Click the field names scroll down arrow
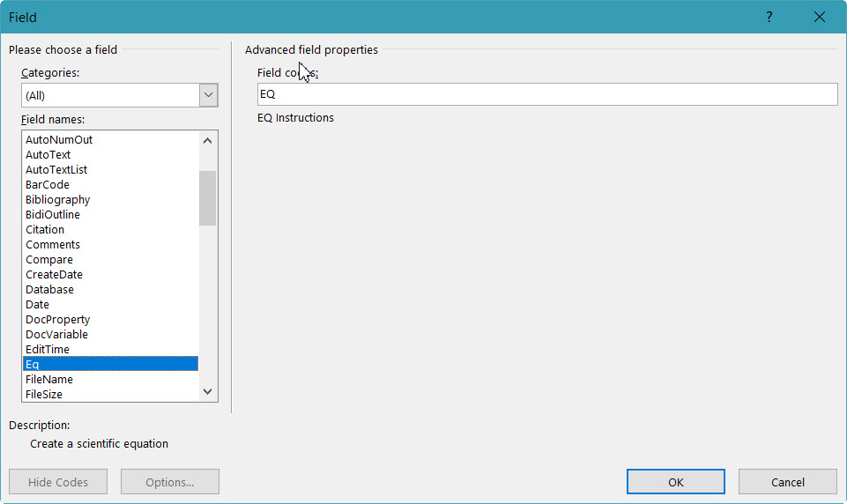The image size is (847, 504). coord(207,391)
